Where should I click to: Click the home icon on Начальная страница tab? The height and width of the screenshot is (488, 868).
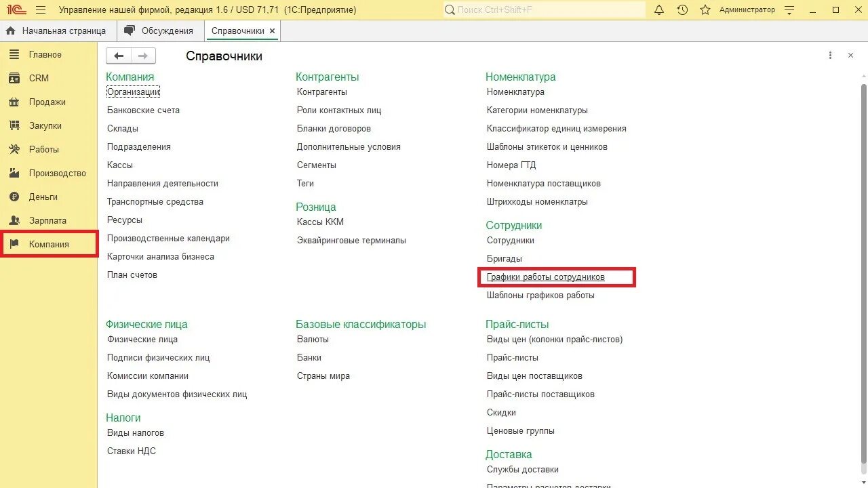(11, 30)
